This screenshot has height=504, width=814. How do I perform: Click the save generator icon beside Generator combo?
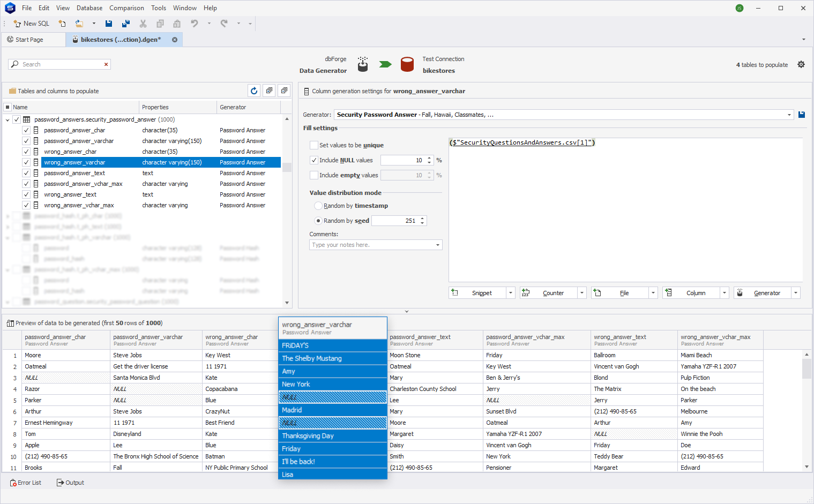pyautogui.click(x=802, y=115)
